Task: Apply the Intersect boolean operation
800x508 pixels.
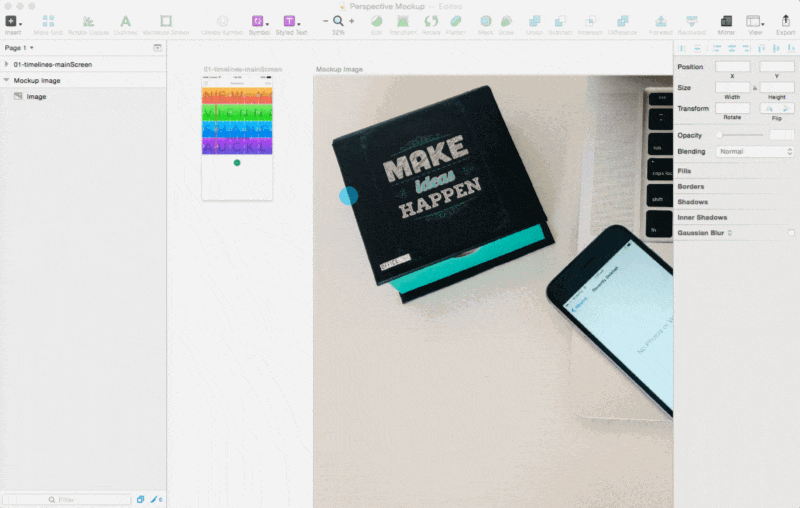Action: point(590,21)
